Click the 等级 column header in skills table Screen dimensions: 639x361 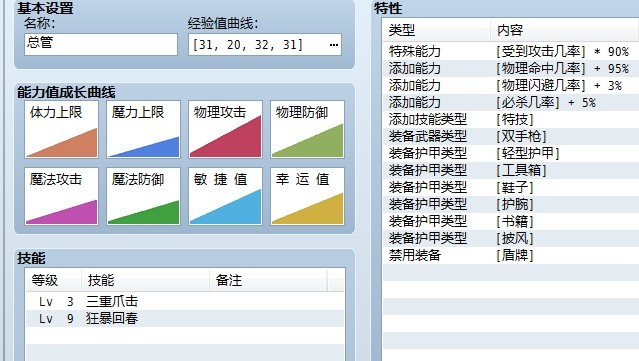[54, 280]
